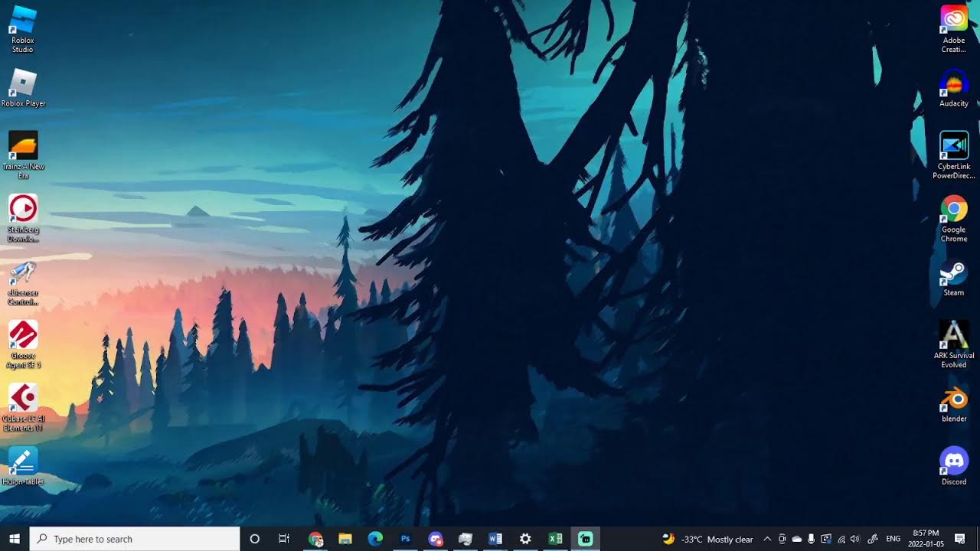Switch the ENG input language indicator
This screenshot has width=980, height=551.
click(x=893, y=539)
